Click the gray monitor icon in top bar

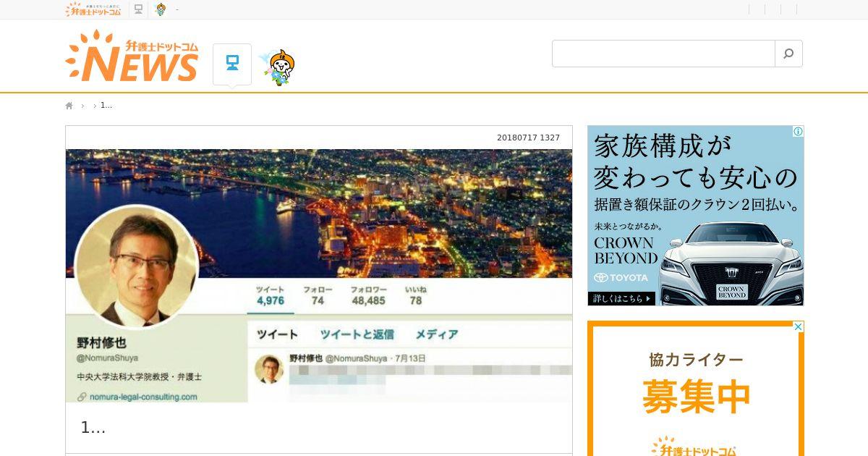point(138,9)
